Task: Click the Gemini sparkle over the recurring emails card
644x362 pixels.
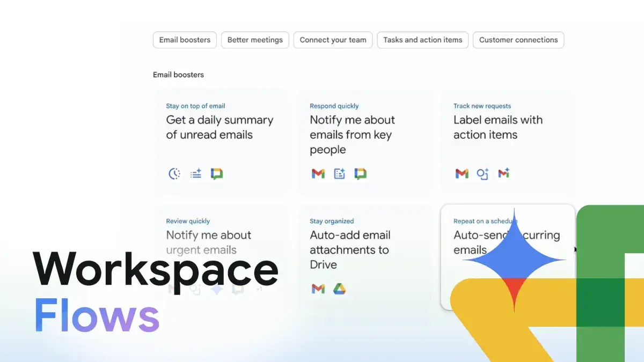Action: [x=514, y=260]
